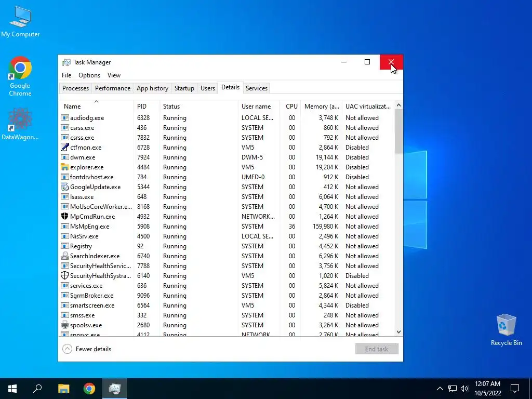Select the services.exe row

[x=227, y=286]
